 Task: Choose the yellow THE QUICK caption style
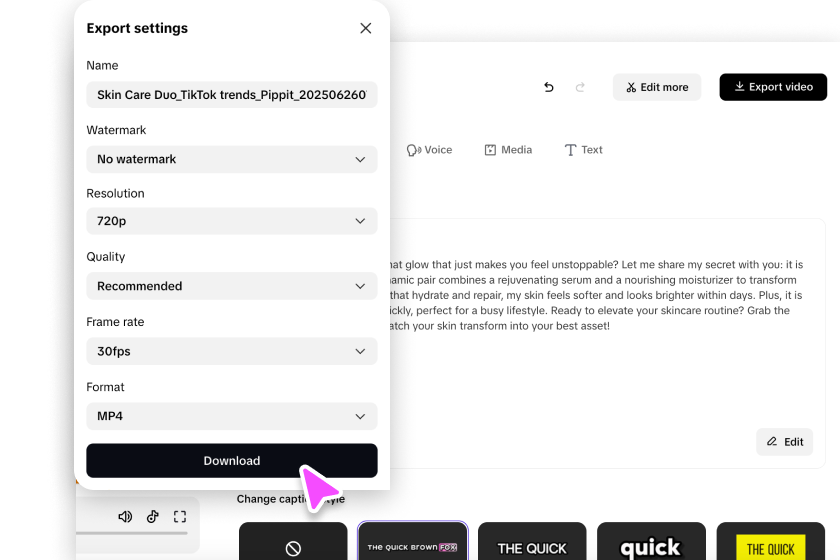(770, 547)
